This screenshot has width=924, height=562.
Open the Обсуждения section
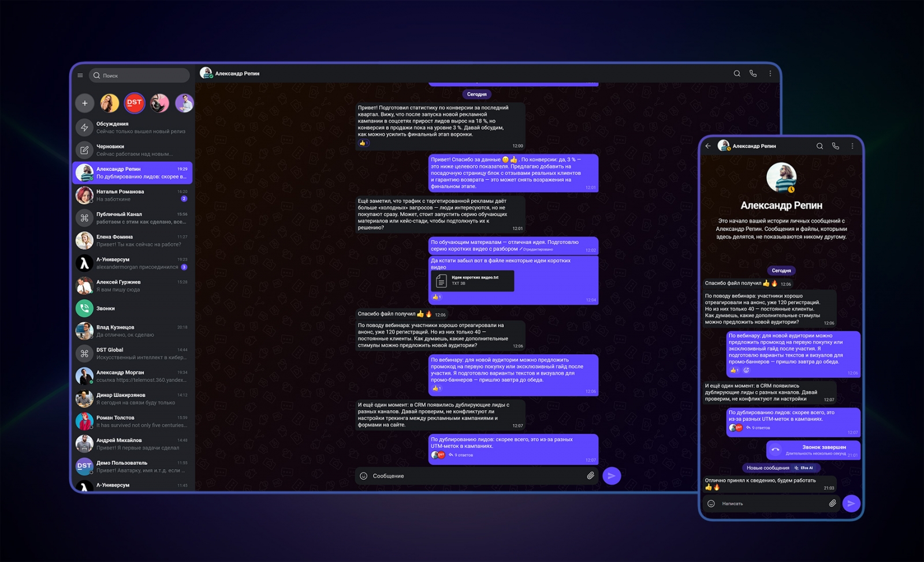pyautogui.click(x=133, y=128)
